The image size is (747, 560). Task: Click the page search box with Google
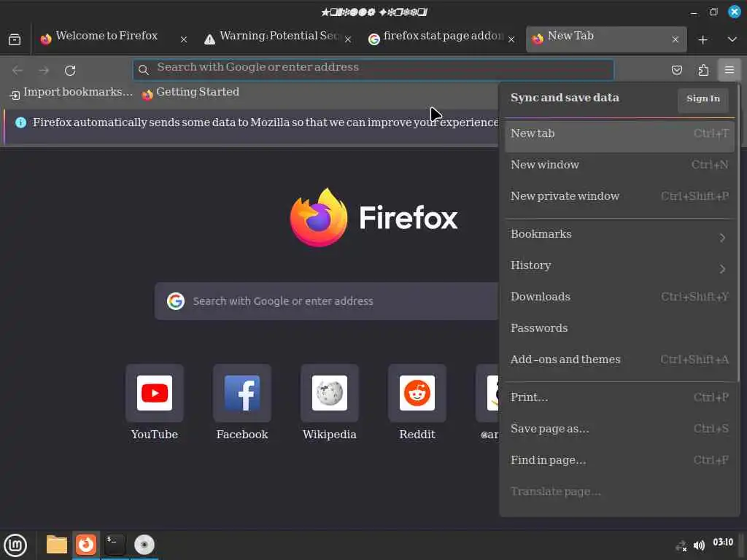point(327,301)
